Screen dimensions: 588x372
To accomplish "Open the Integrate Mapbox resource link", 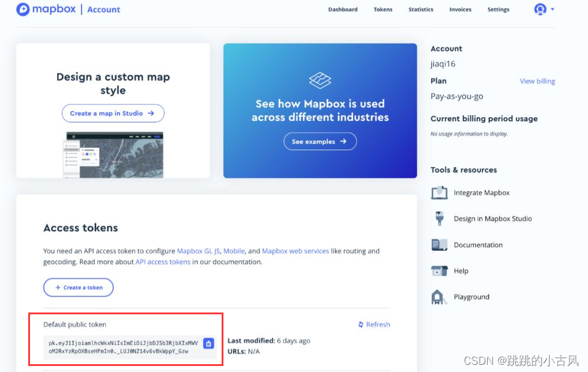I will (x=482, y=192).
